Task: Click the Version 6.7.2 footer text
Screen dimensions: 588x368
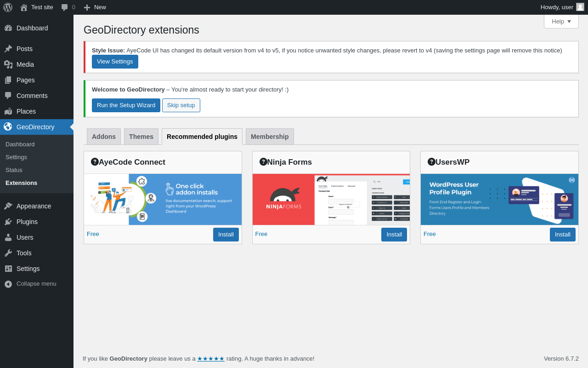Action: (561, 358)
